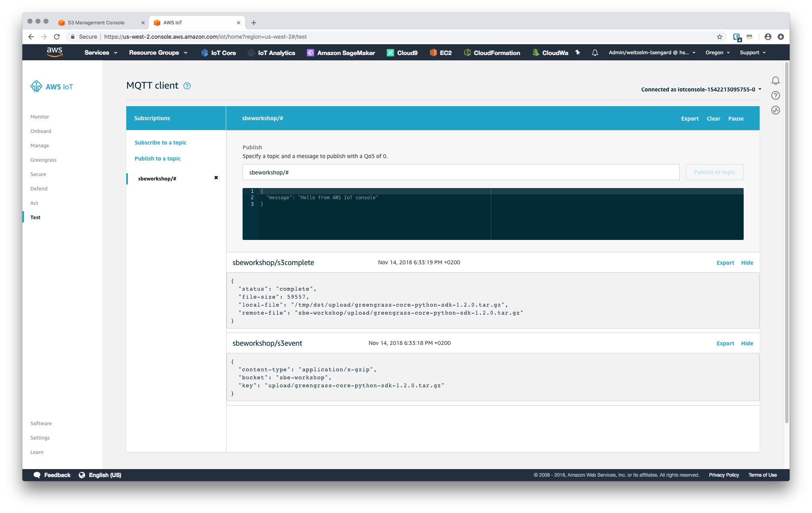Click the AWS IoT home logo
This screenshot has width=812, height=513.
(52, 87)
